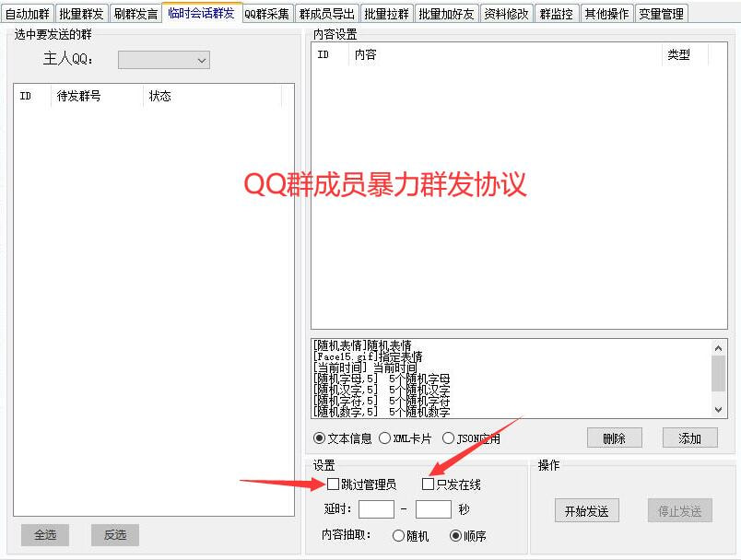741x560 pixels.
Task: Go to the 群监控 tab
Action: coord(557,14)
